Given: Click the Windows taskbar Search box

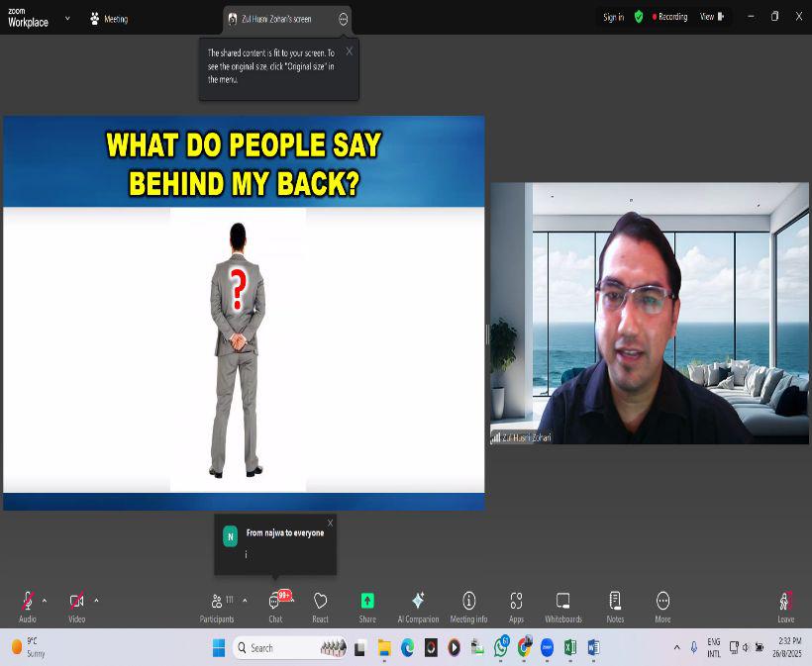Looking at the screenshot, I should click(x=289, y=648).
